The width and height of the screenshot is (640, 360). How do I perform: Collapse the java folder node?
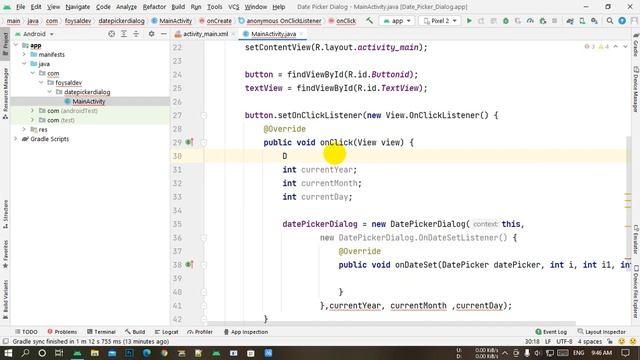pos(24,64)
